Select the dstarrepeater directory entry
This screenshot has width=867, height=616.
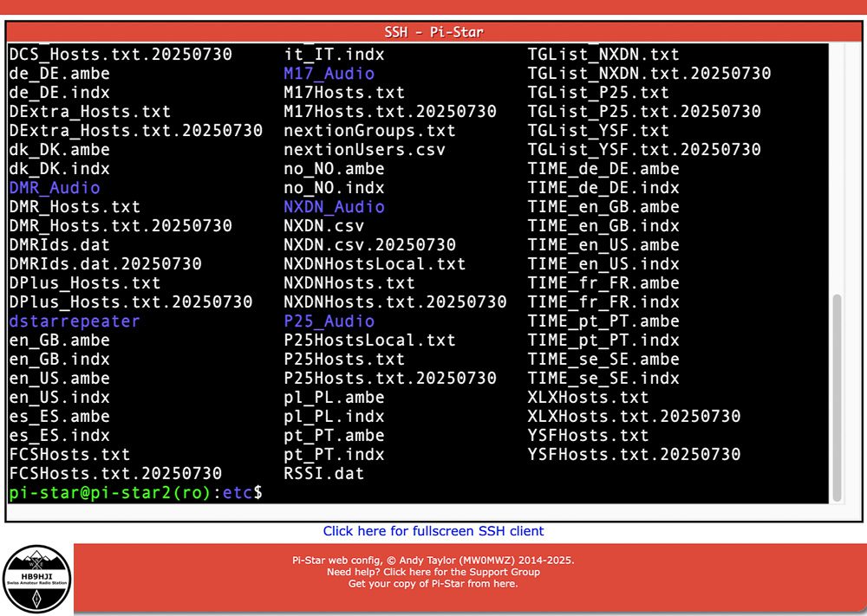pos(75,321)
